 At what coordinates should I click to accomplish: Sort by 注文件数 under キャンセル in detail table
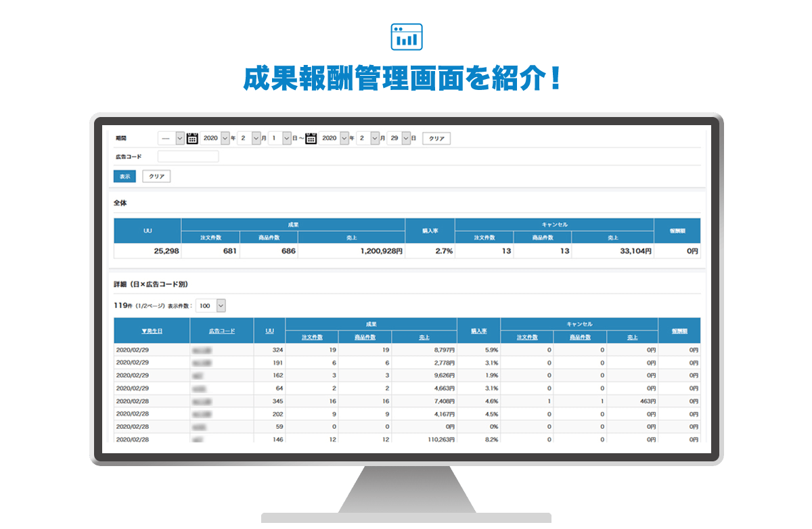(526, 337)
